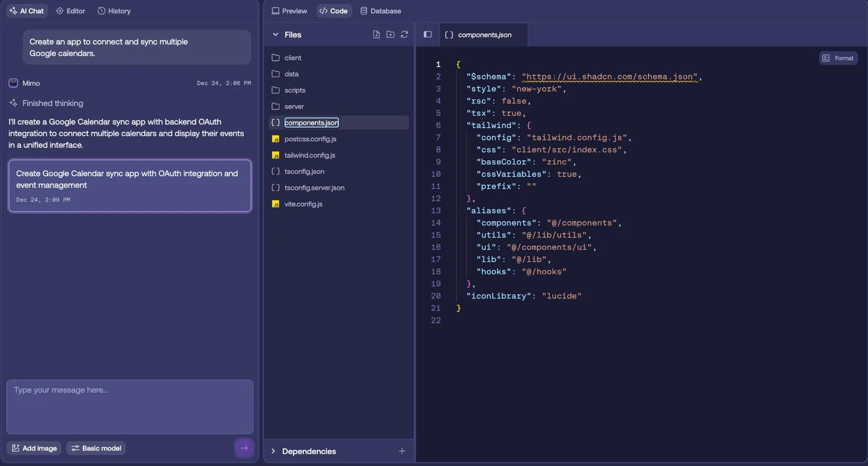Image resolution: width=868 pixels, height=466 pixels.
Task: Collapse the Files section chevron
Action: 276,35
